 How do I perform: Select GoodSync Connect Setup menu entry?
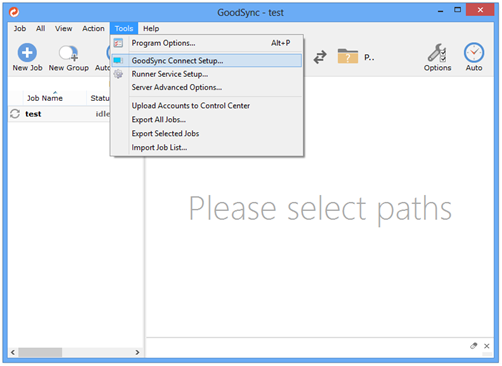point(207,61)
